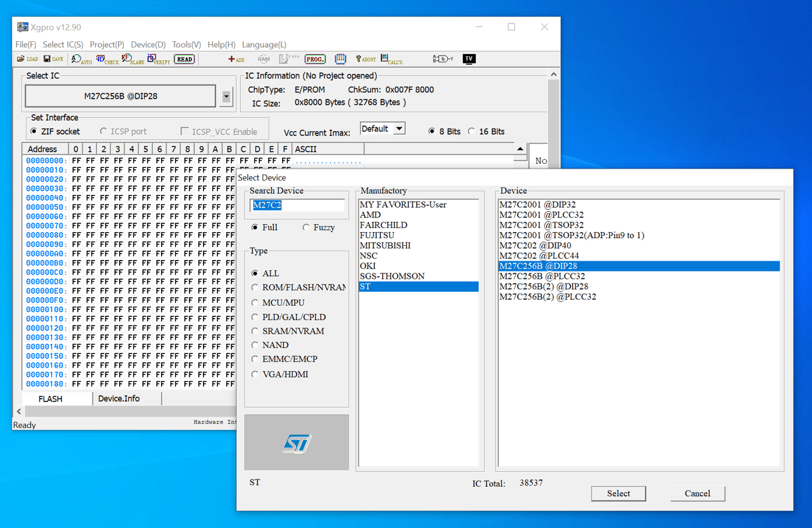The width and height of the screenshot is (812, 528).
Task: Click the hex view scroll-up arrow
Action: (520, 149)
